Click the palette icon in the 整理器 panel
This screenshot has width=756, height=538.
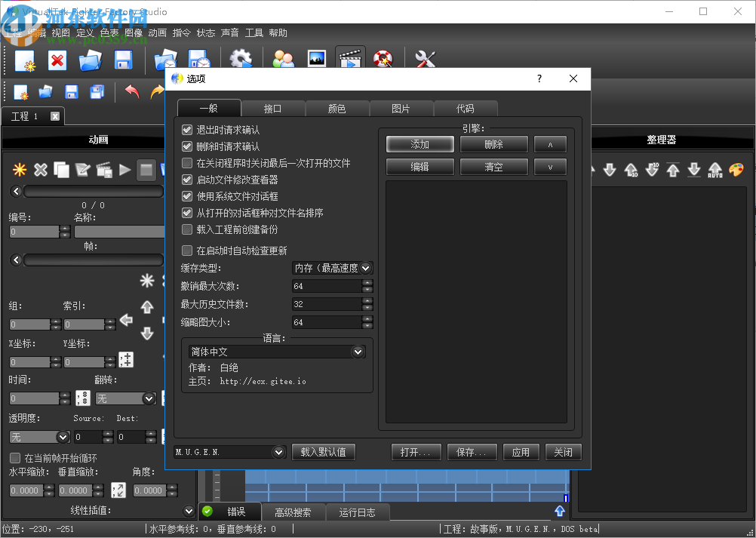click(x=736, y=170)
